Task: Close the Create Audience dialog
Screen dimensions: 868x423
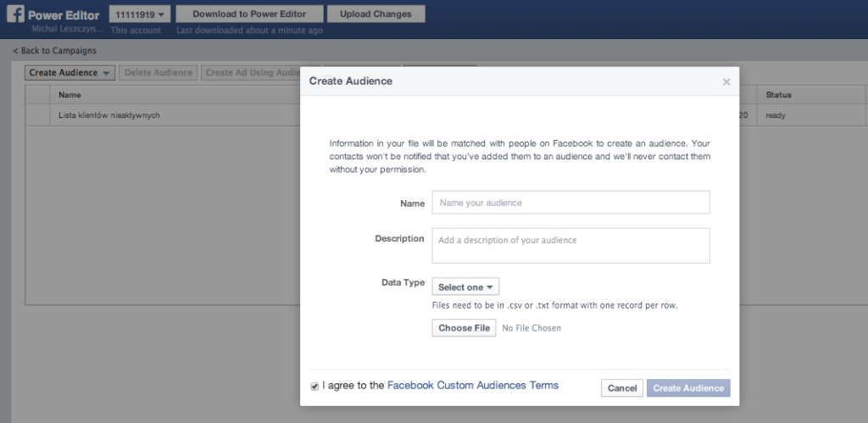Action: point(726,82)
